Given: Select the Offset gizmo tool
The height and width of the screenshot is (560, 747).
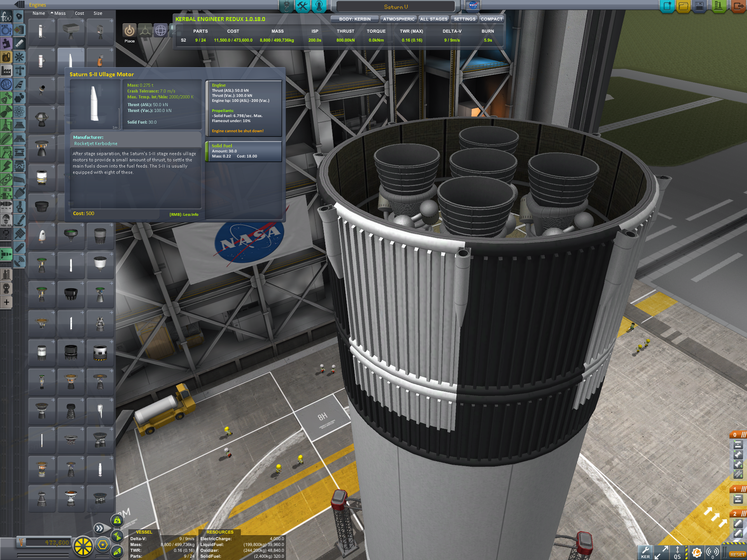Looking at the screenshot, I should click(x=145, y=30).
